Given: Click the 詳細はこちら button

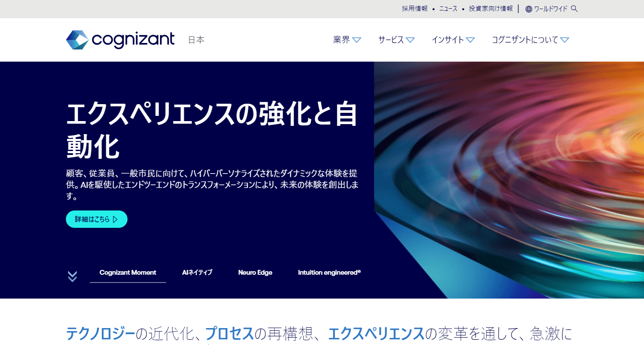Looking at the screenshot, I should 96,219.
